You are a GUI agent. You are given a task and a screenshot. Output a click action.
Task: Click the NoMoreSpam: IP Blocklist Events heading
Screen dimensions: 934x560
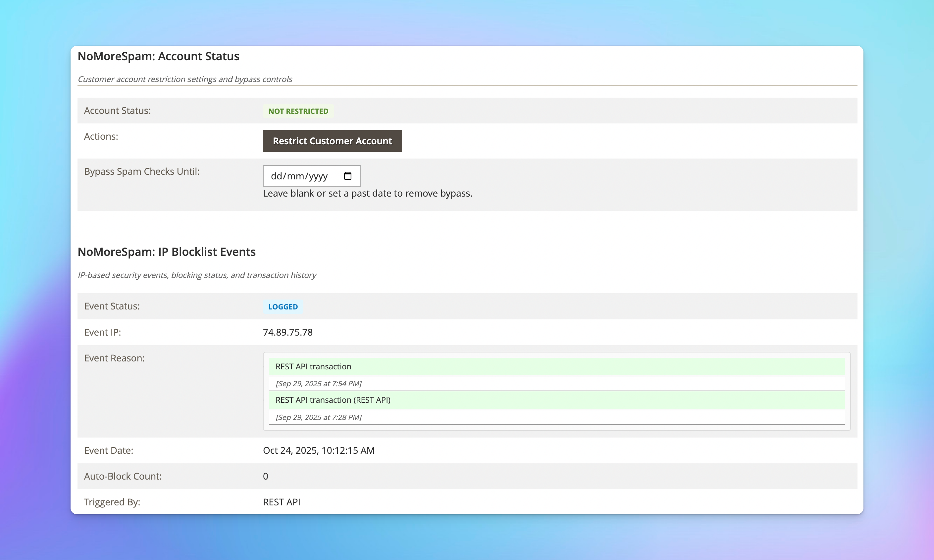tap(167, 252)
